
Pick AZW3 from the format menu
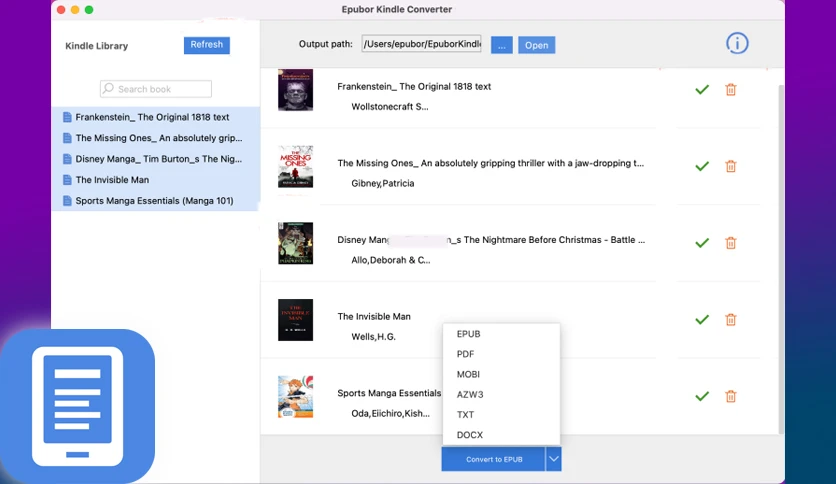[470, 394]
